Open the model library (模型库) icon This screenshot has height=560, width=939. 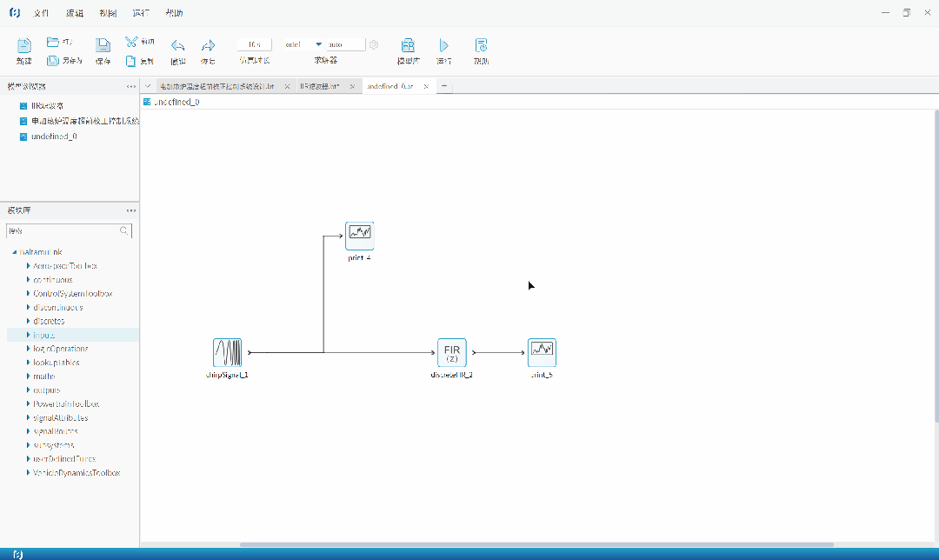pyautogui.click(x=407, y=46)
